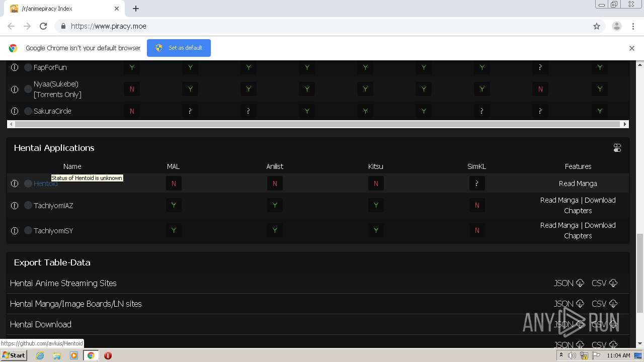Reload the current page
This screenshot has width=644, height=362.
coord(43,26)
